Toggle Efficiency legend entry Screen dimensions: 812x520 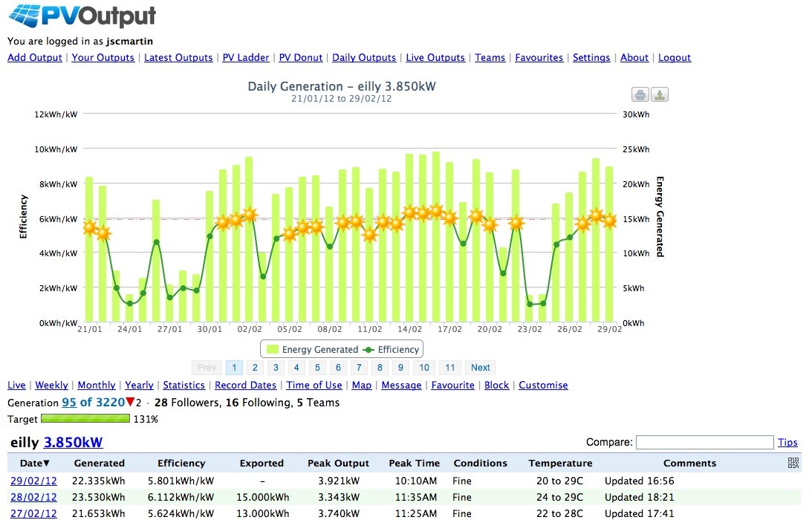391,350
